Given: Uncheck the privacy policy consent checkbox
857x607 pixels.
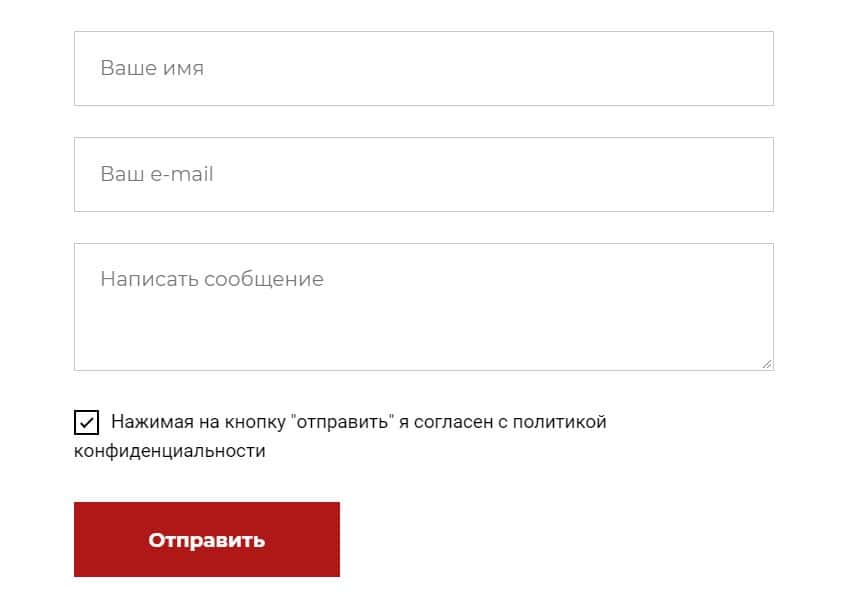Looking at the screenshot, I should (87, 422).
